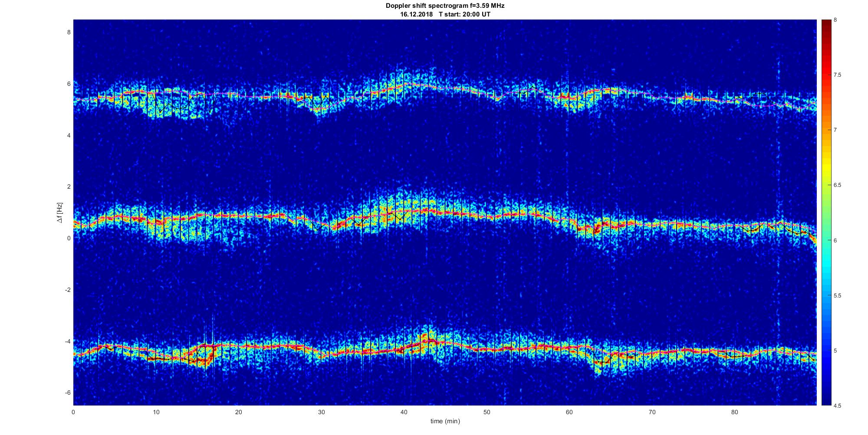Click the upper Doppler trace near 6 Hz at 40 min
Image resolution: width=868 pixels, height=435 pixels.
[x=404, y=84]
